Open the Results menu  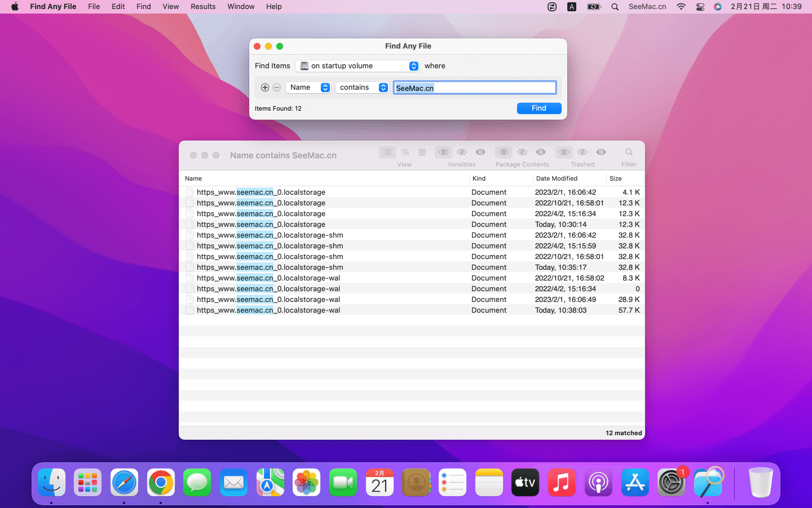tap(203, 7)
